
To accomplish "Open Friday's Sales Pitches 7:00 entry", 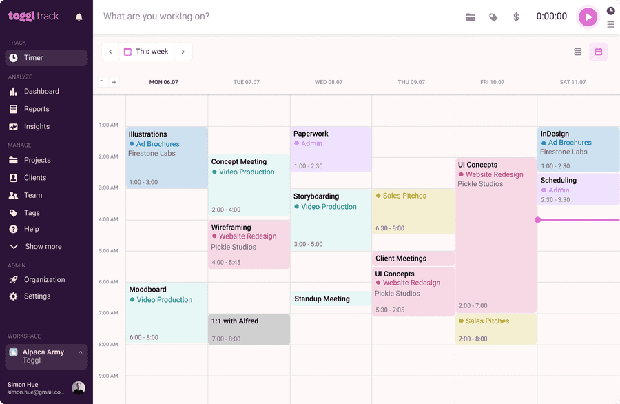I will (496, 329).
